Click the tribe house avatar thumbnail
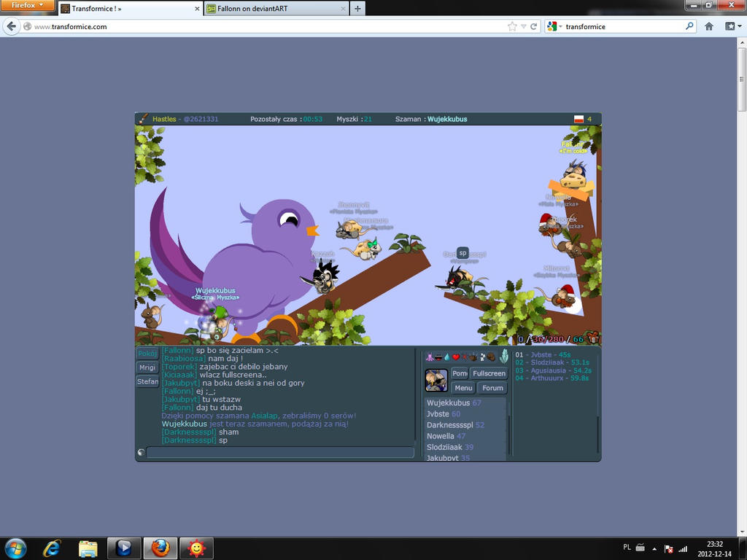747x560 pixels. coord(436,380)
